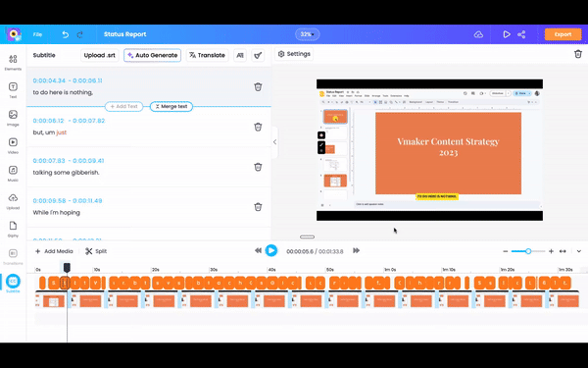The height and width of the screenshot is (368, 588).
Task: Edit subtitle text 'but, um just'
Action: [50, 132]
